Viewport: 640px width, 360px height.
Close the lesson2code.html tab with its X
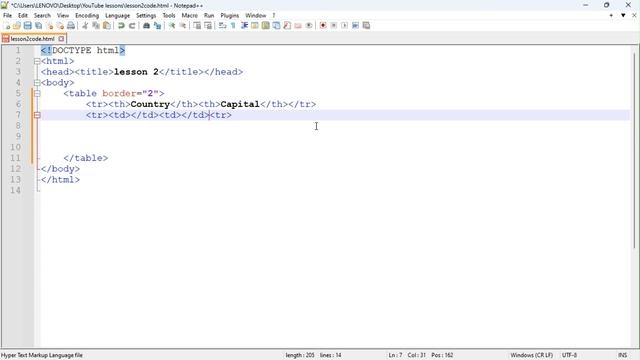[x=61, y=39]
